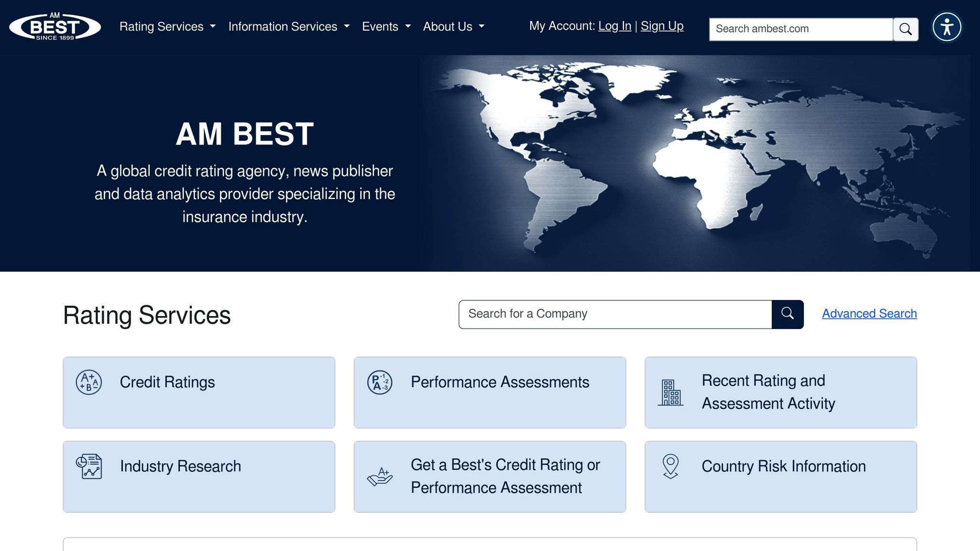Click the company search magnifier button
Image resolution: width=980 pixels, height=551 pixels.
point(787,314)
